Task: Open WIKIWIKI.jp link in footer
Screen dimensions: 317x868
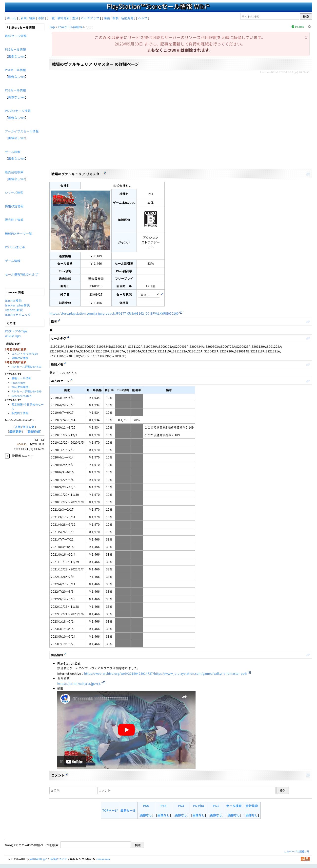Action: (38, 859)
